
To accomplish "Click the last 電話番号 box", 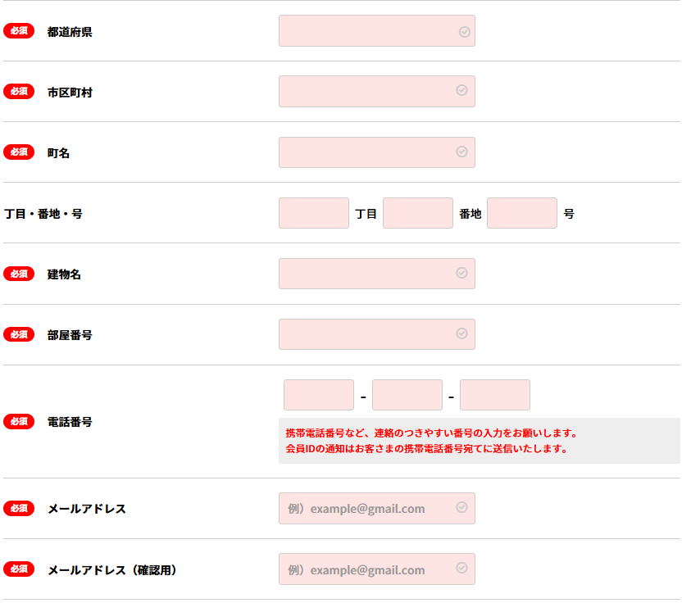I will coord(495,395).
